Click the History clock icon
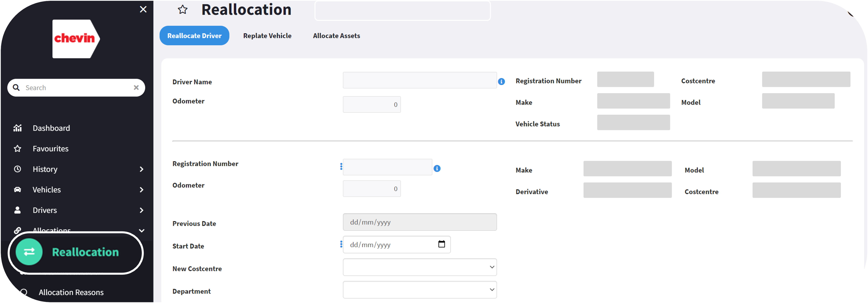The image size is (868, 303). coord(18,169)
